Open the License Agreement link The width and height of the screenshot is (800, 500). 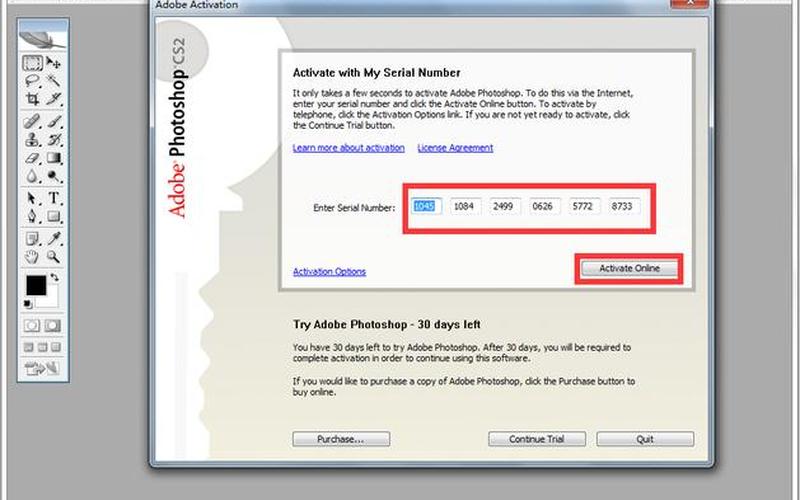tap(455, 148)
